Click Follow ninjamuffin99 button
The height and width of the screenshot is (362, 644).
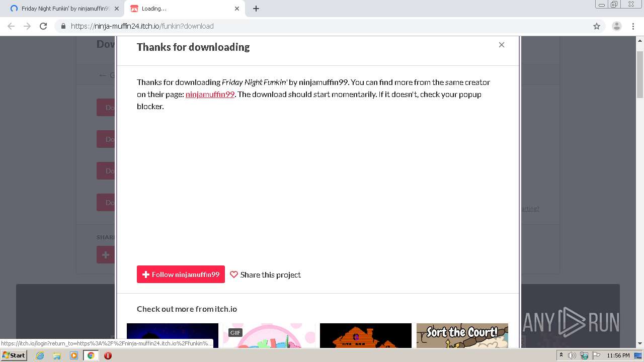point(181,275)
